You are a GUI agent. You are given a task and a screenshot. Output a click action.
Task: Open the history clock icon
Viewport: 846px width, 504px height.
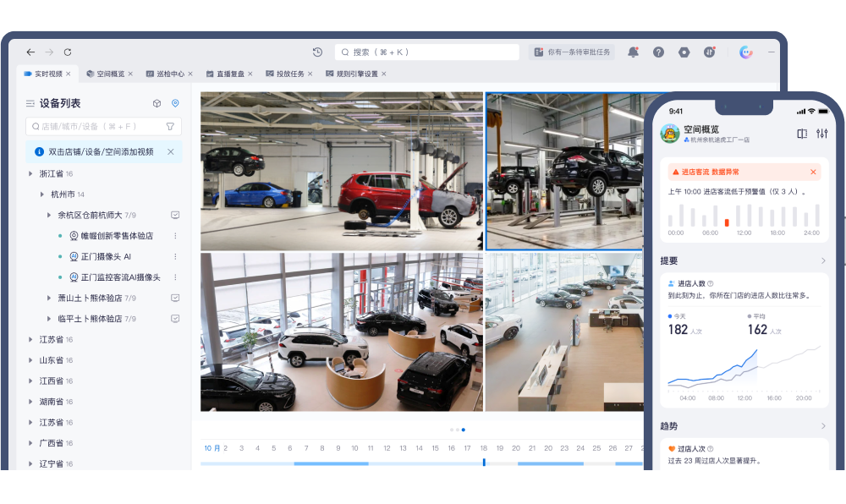point(317,52)
